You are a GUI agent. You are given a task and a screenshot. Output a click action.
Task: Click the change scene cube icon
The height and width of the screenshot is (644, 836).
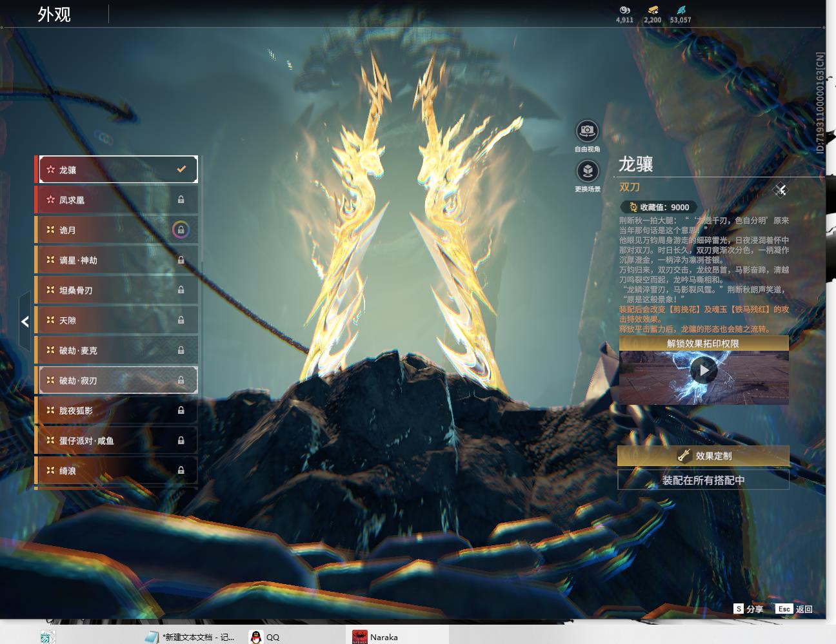coord(587,171)
